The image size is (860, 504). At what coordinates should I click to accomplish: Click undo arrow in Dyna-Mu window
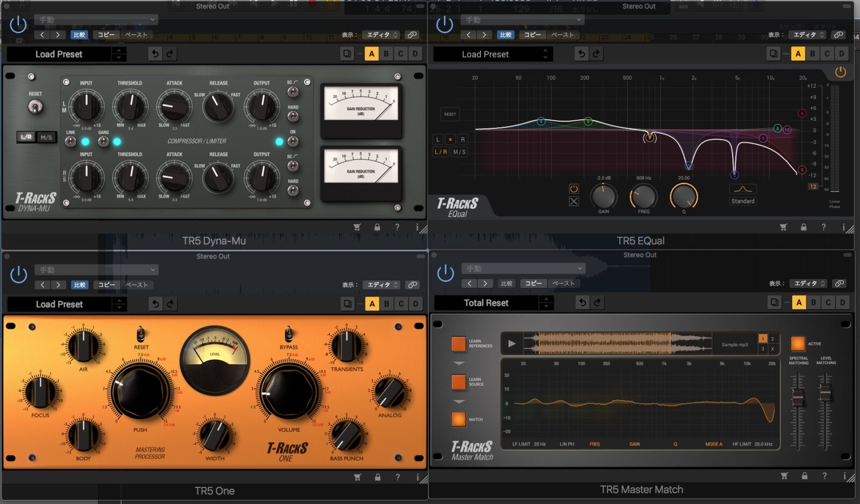point(155,54)
